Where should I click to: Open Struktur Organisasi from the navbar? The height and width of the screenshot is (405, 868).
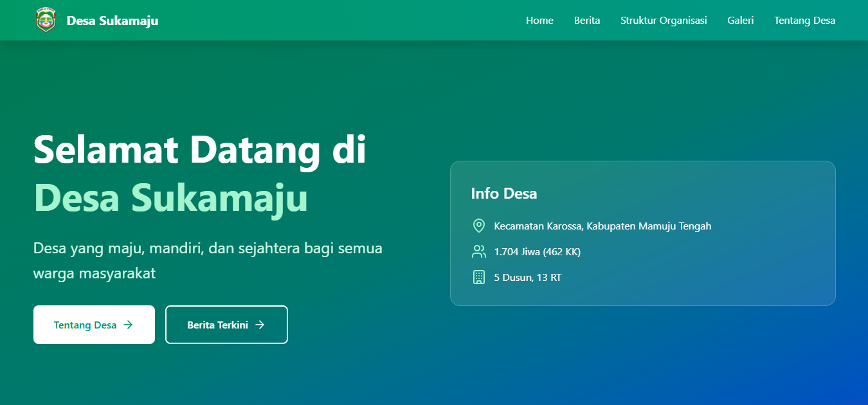click(664, 21)
